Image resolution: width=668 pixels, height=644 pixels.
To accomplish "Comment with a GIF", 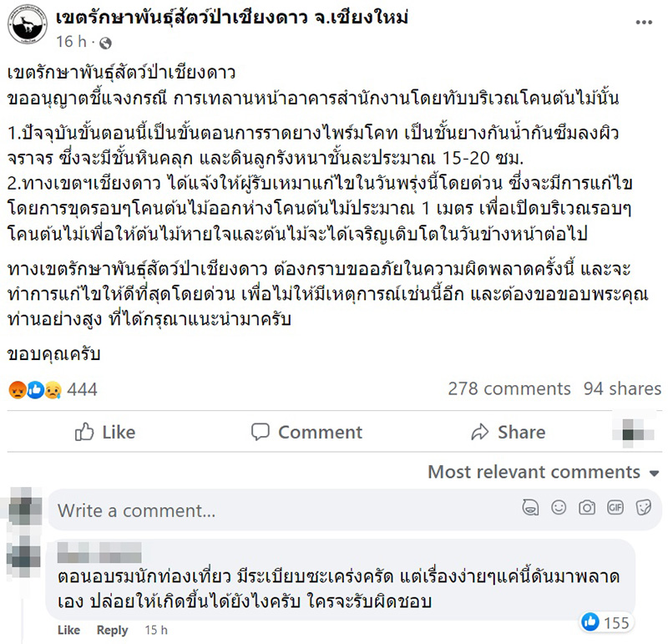I will (x=615, y=509).
